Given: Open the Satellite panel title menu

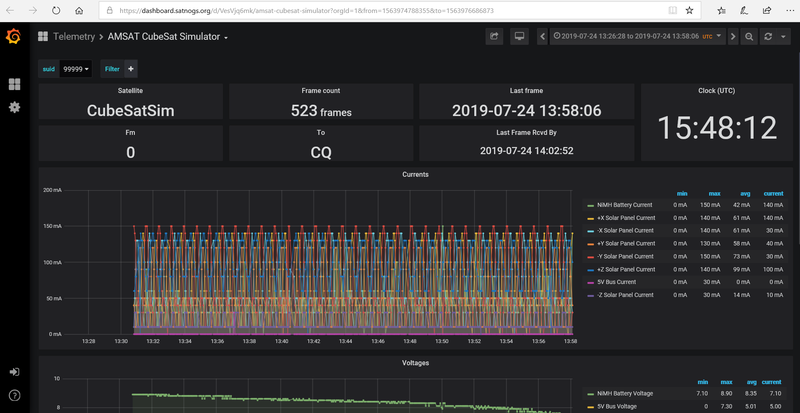Looking at the screenshot, I should pos(131,90).
